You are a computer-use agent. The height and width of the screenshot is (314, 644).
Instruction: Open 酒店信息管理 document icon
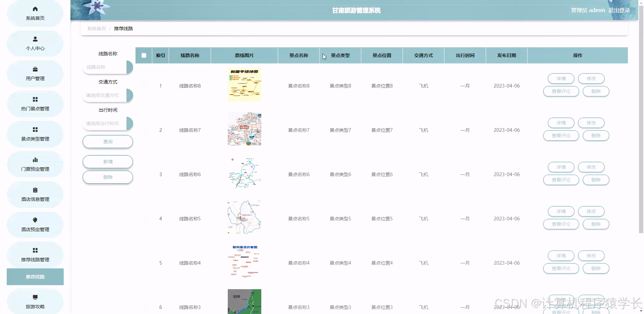[x=35, y=190]
